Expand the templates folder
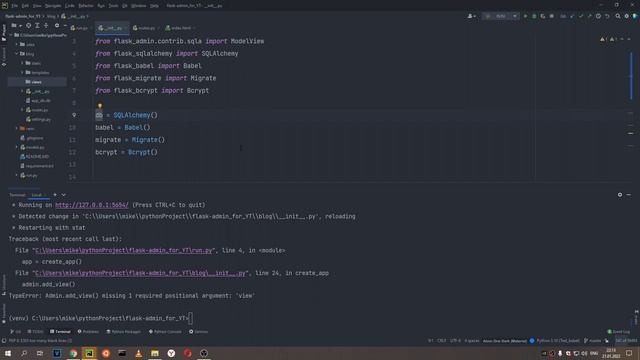640x360 pixels. (22, 73)
